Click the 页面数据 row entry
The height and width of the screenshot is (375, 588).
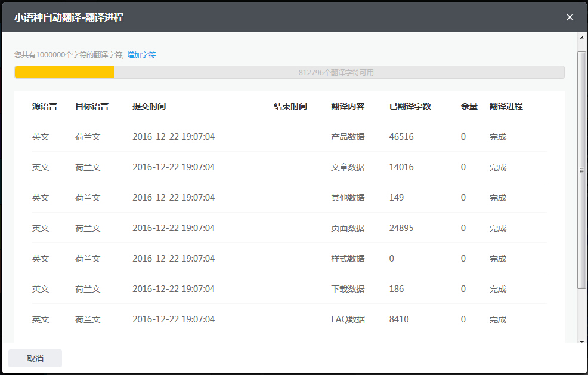tap(348, 228)
